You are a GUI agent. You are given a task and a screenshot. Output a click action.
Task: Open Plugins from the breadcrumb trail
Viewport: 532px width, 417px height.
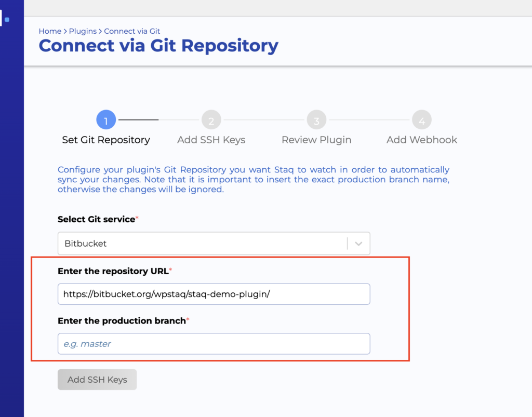(x=83, y=31)
